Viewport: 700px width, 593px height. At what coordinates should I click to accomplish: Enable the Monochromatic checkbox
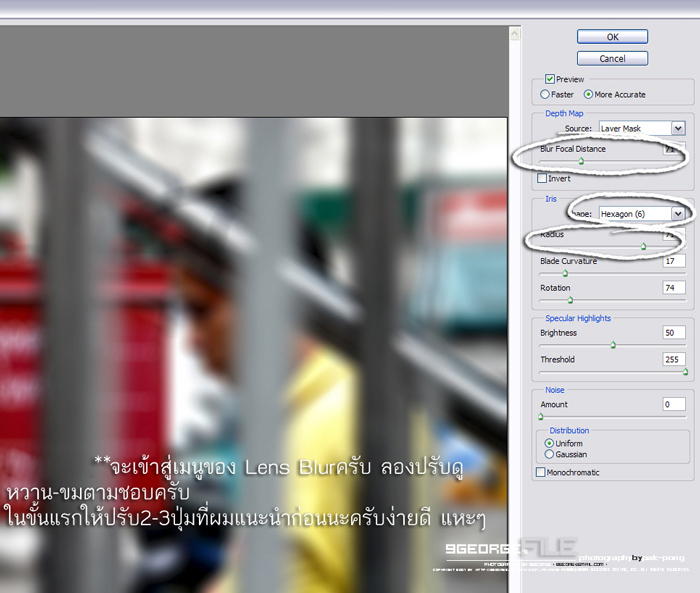(x=541, y=472)
